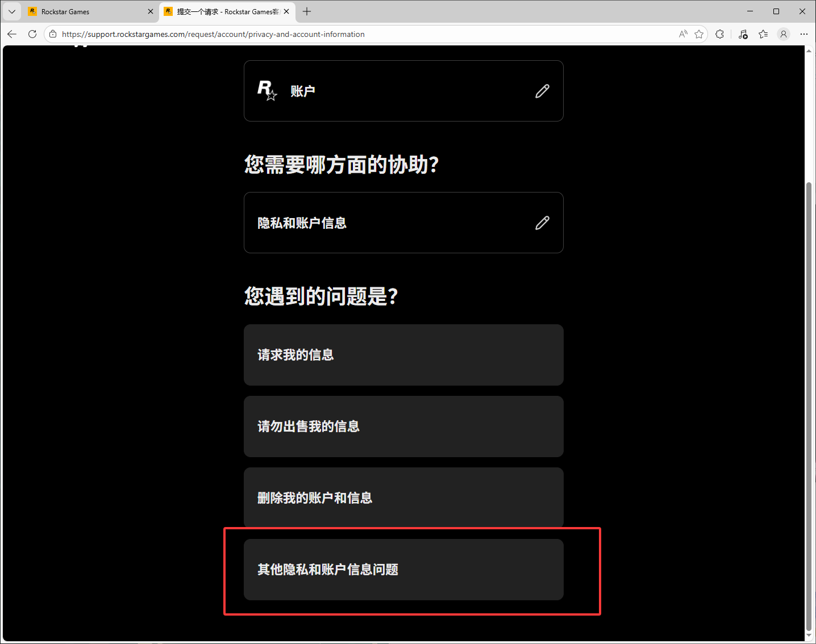Click the pencil edit icon beside 账户
The image size is (816, 644).
(x=542, y=91)
